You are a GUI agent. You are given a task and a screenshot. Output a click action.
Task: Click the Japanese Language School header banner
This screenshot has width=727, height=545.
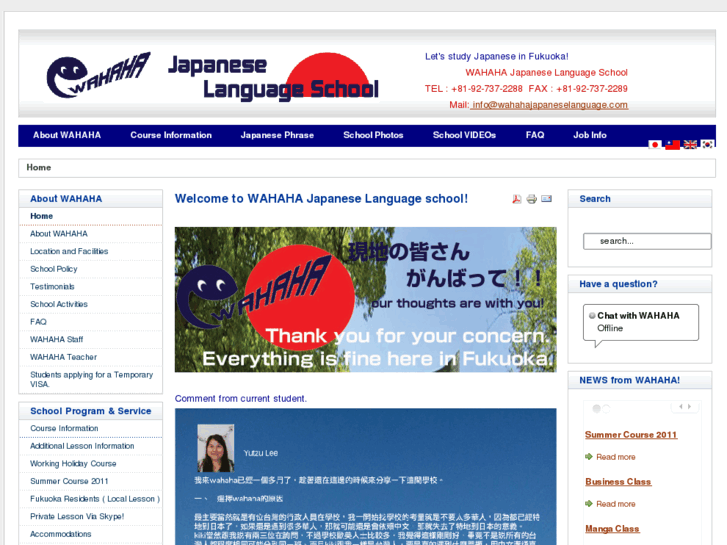(274, 77)
